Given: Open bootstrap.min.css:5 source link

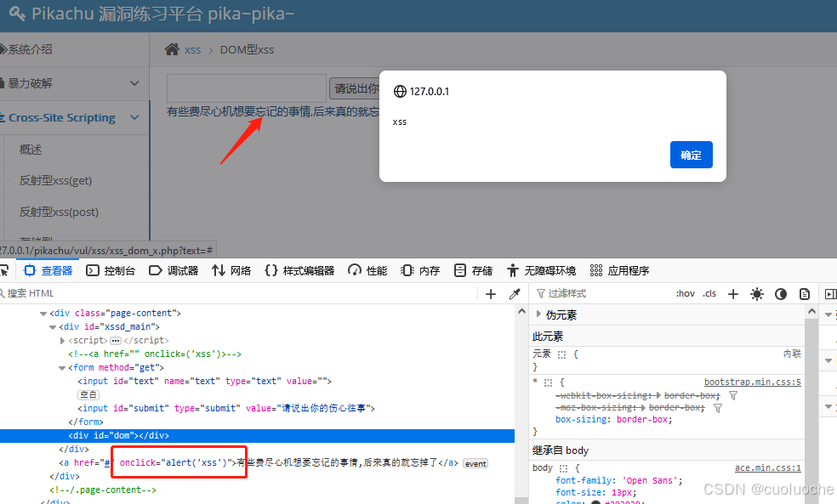Looking at the screenshot, I should point(752,382).
